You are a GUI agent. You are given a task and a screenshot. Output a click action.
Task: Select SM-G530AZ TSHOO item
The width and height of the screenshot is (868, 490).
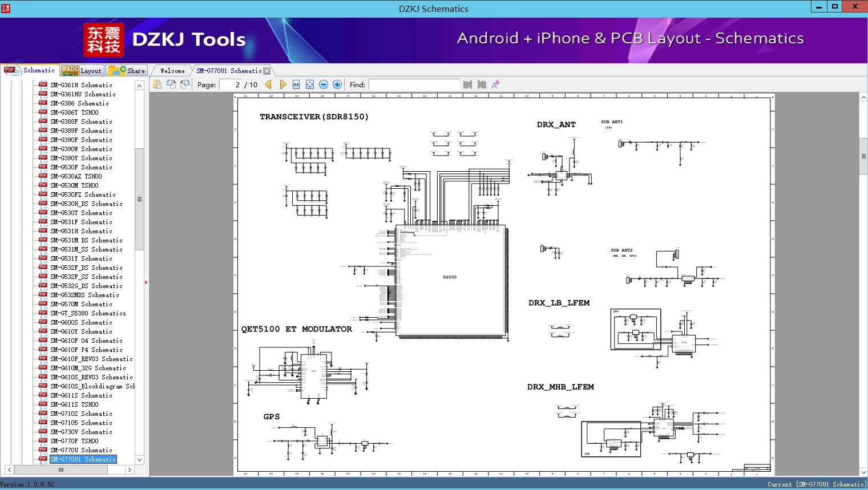[x=76, y=176]
